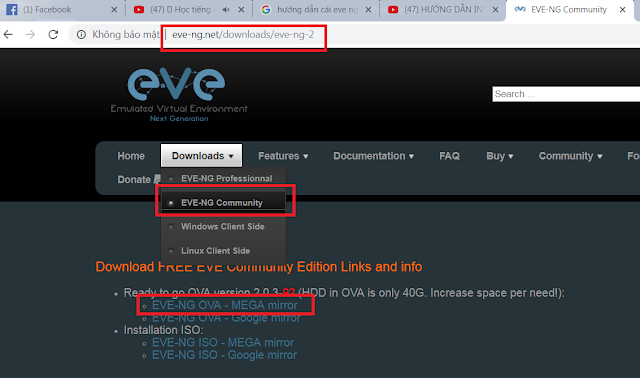This screenshot has height=378, width=640.
Task: Choose Windows Client Side from Downloads submenu
Action: point(223,227)
